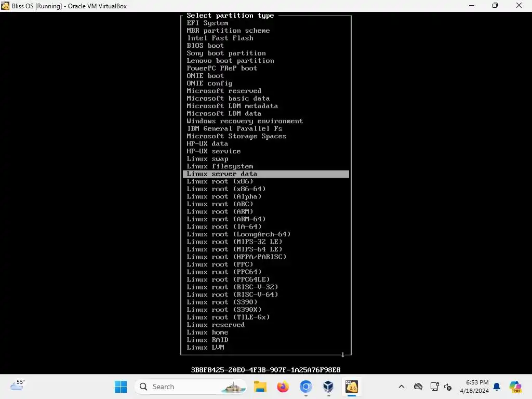Open Copilot preview icon
The height and width of the screenshot is (399, 532).
[515, 387]
